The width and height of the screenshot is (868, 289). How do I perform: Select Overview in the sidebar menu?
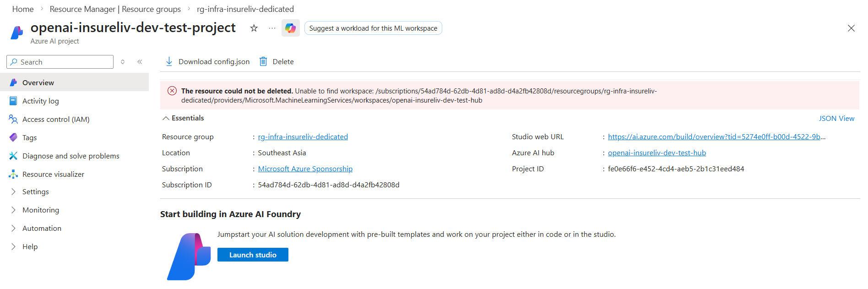tap(74, 82)
